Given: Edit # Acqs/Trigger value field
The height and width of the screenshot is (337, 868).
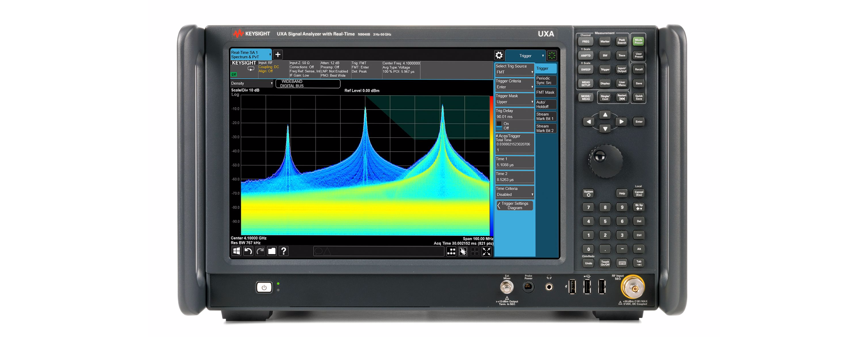Looking at the screenshot, I should 514,150.
